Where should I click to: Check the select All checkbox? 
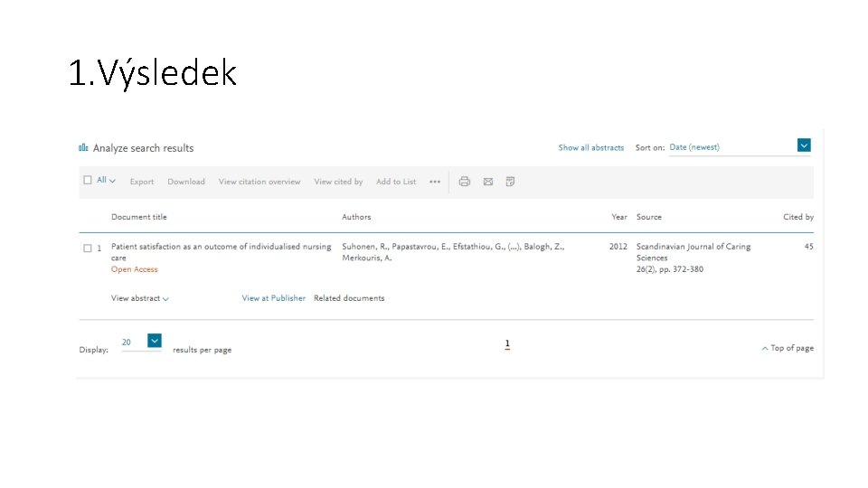[x=88, y=180]
